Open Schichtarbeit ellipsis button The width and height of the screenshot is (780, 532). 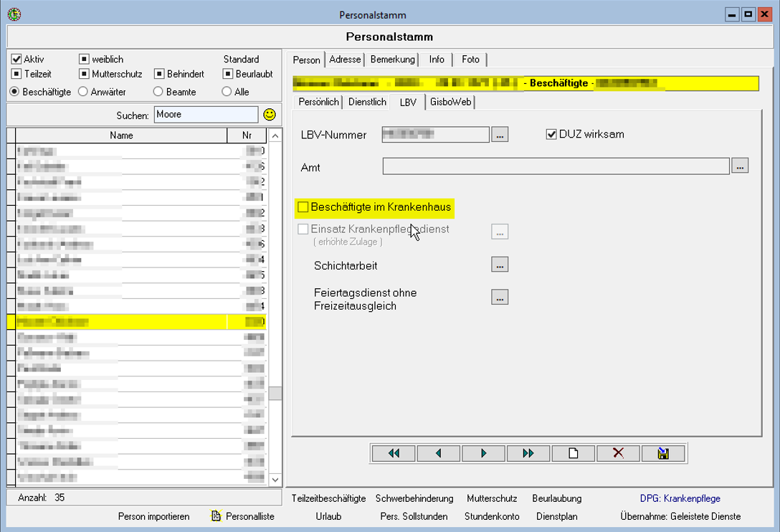(x=500, y=265)
